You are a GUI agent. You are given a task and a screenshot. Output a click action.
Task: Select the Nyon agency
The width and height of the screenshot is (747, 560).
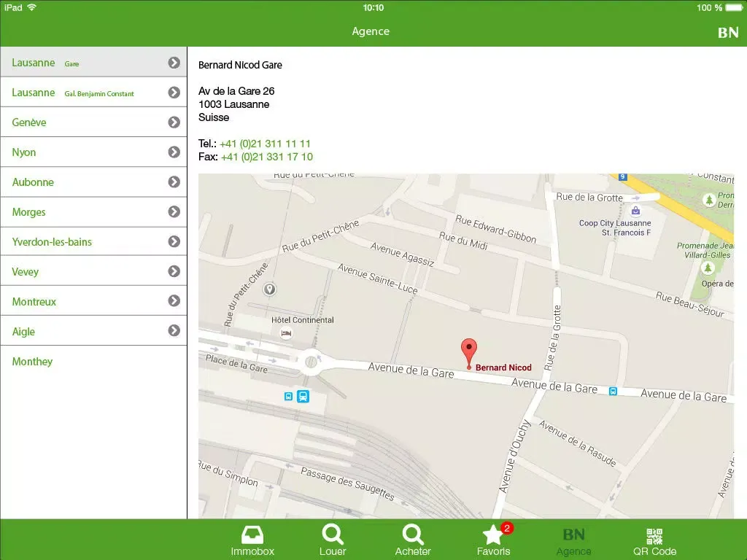click(x=93, y=152)
